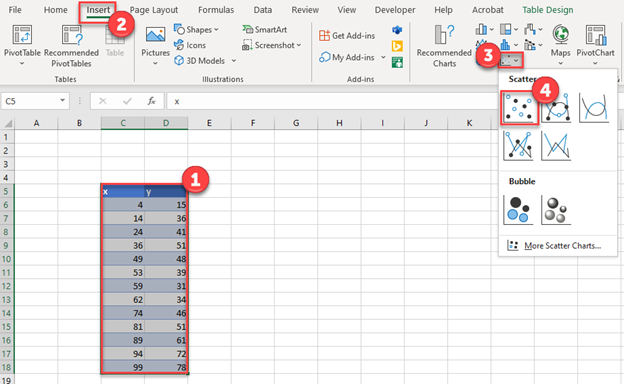Click the Maps globe icon
Screen dimensions: 624x384
coord(560,34)
